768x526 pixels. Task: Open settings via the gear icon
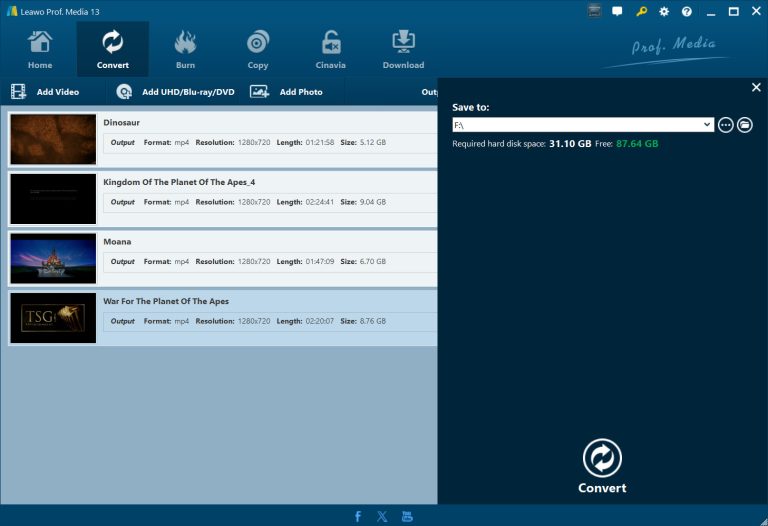coord(664,12)
